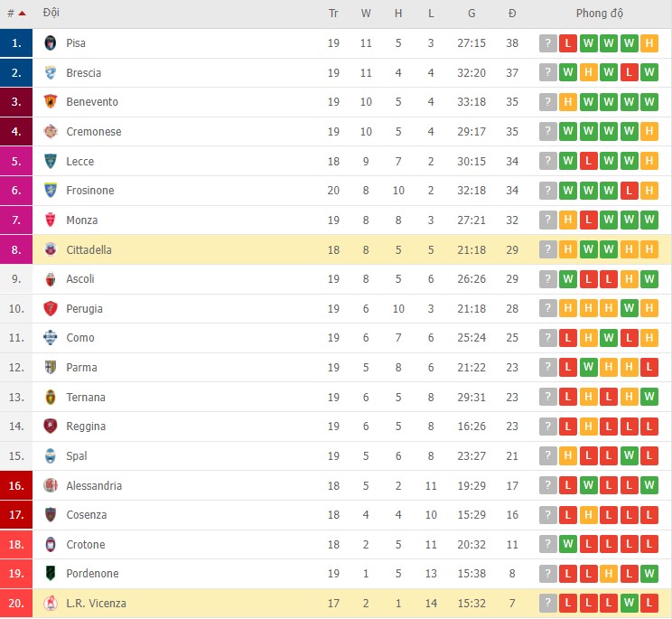
Task: Sort standings by Đ points column
Action: 512,14
